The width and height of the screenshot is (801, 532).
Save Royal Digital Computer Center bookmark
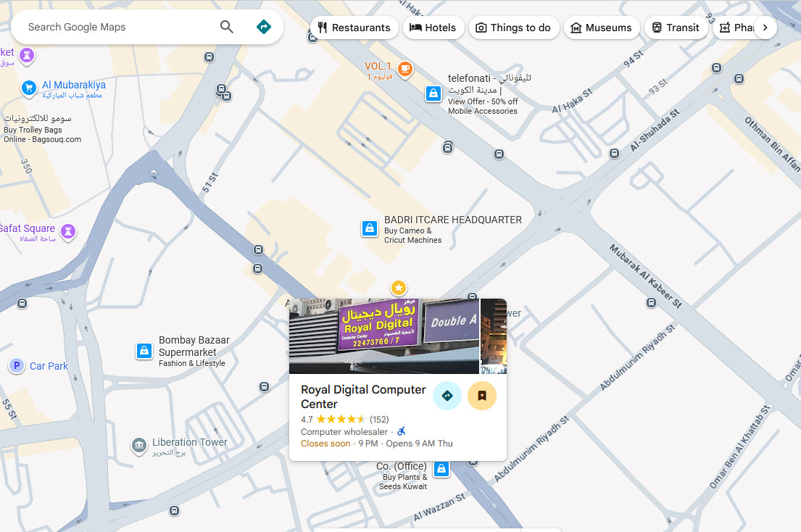coord(482,396)
